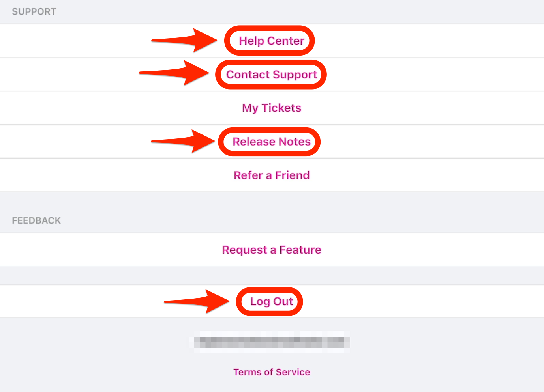544x392 pixels.
Task: Click the blurred text above Terms of Service
Action: click(271, 342)
